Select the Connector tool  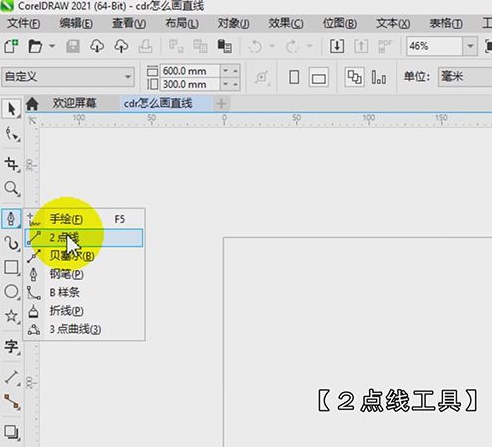point(12,402)
